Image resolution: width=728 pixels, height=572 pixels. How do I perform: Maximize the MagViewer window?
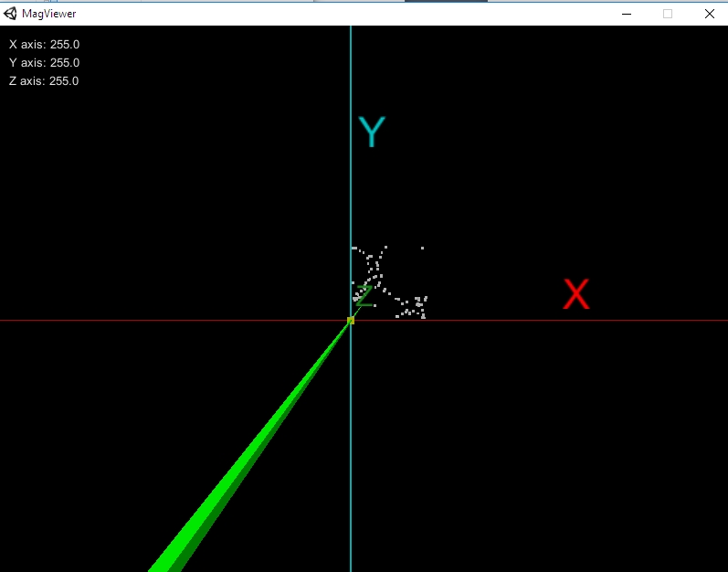pyautogui.click(x=668, y=14)
